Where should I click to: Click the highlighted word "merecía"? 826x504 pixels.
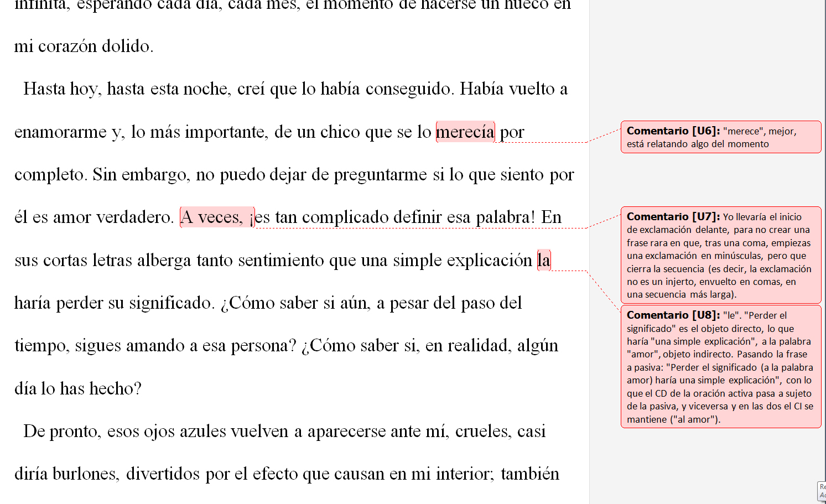465,132
